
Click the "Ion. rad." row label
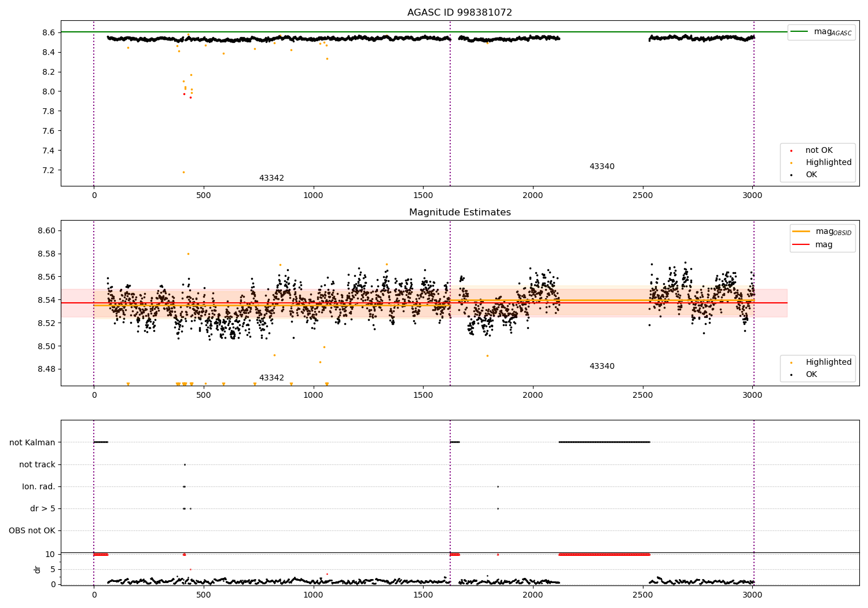(x=39, y=487)
